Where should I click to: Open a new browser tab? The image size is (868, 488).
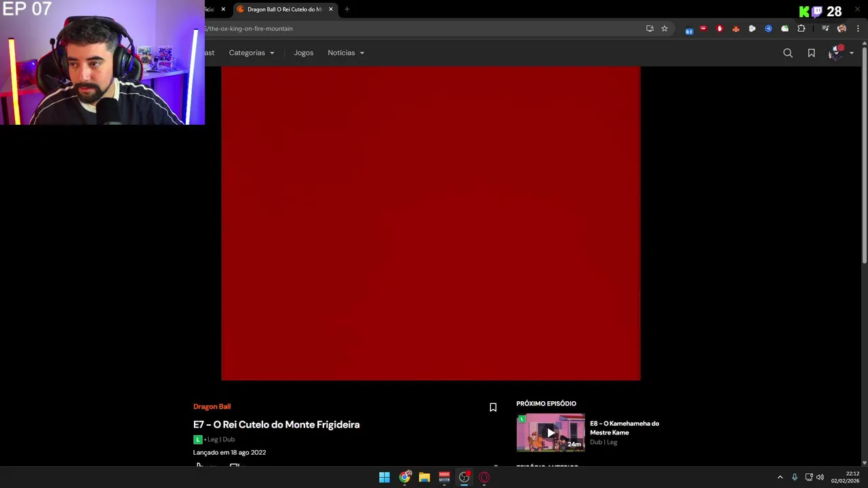pos(347,9)
